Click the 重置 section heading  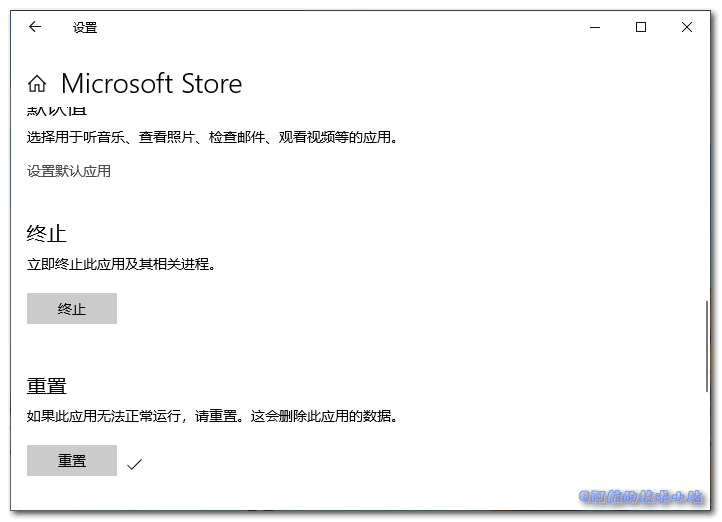point(46,386)
